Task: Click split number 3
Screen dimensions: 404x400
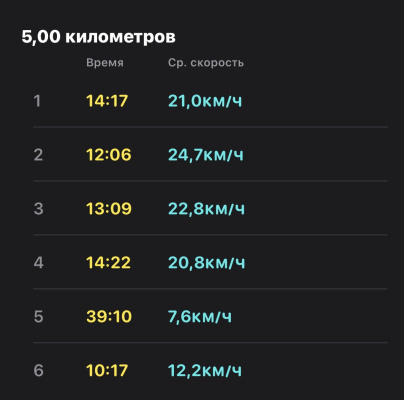Action: coord(38,209)
